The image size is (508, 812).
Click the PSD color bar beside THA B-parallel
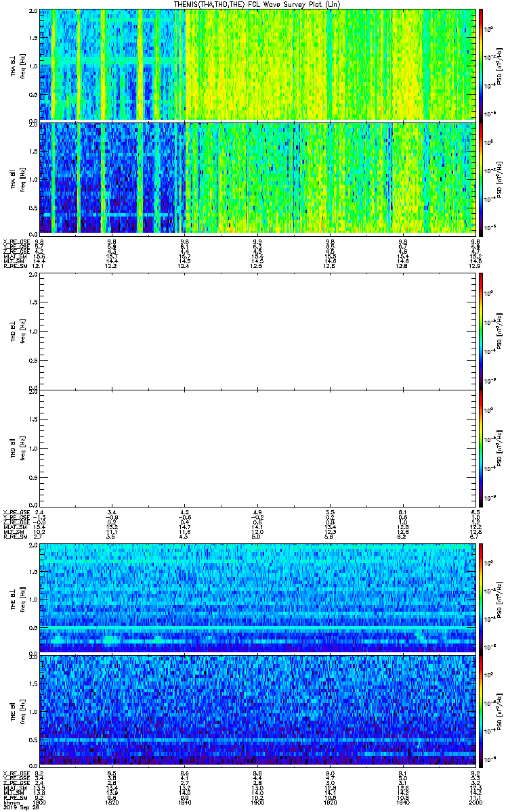[x=481, y=179]
